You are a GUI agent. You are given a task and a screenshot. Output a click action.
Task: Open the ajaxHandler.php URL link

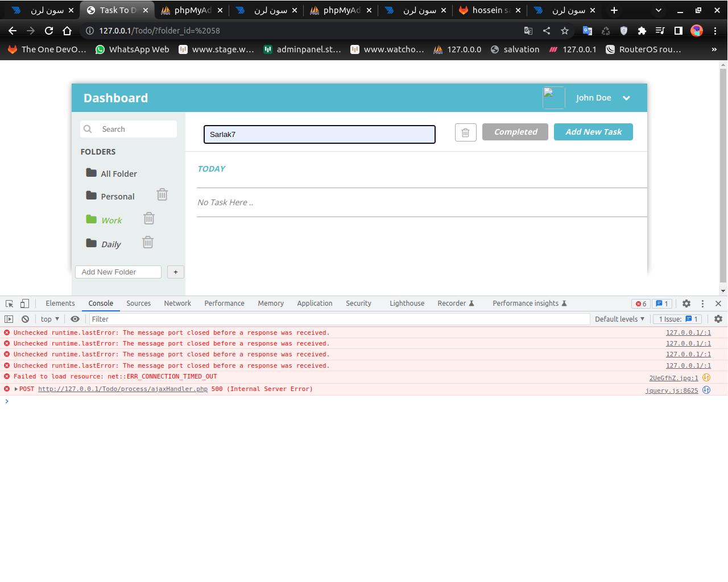tap(123, 389)
